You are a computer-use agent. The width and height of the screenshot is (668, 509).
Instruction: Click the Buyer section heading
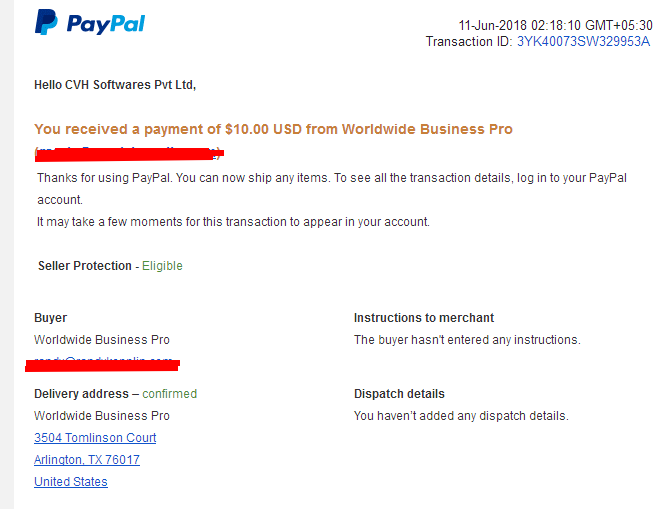pyautogui.click(x=50, y=318)
